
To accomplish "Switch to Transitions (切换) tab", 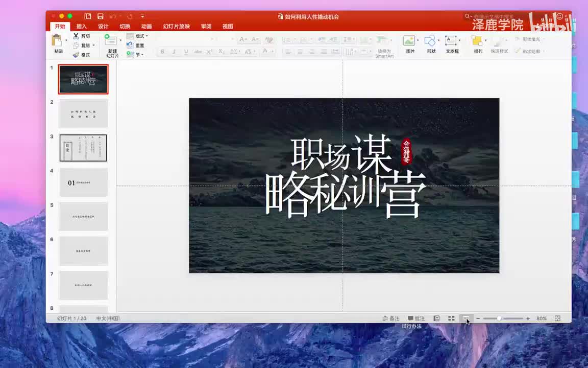I will tap(125, 26).
